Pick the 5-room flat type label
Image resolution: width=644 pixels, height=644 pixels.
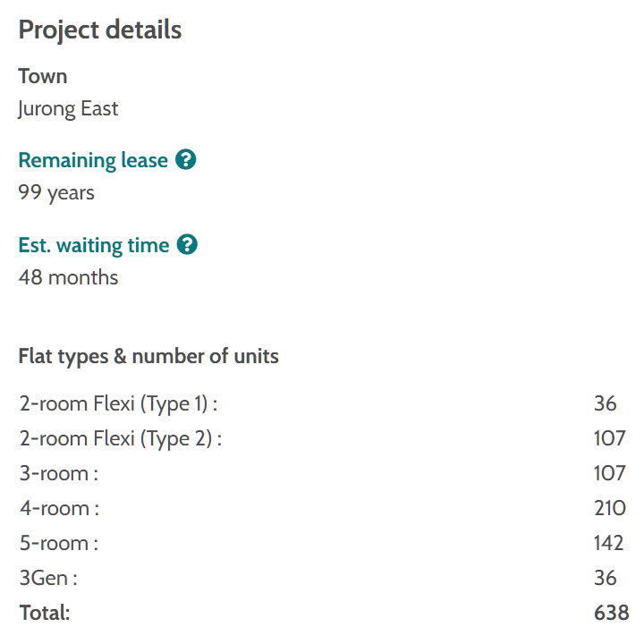click(59, 543)
